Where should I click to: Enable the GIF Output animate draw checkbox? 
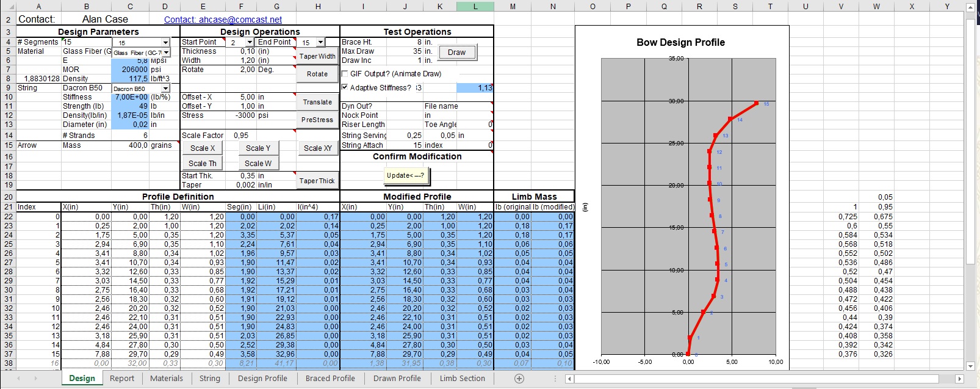tap(345, 74)
